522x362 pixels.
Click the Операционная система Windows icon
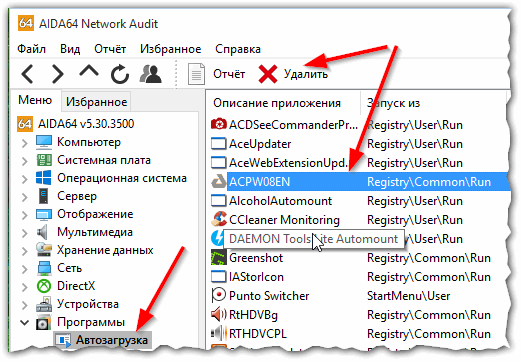(44, 178)
